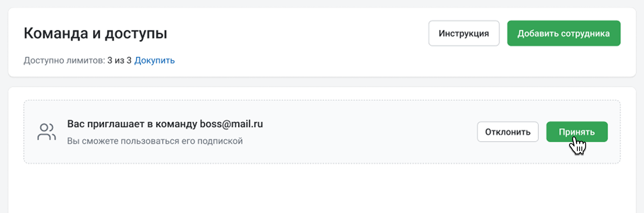The height and width of the screenshot is (213, 644).
Task: Click the Доступно лимитов label
Action: click(64, 61)
